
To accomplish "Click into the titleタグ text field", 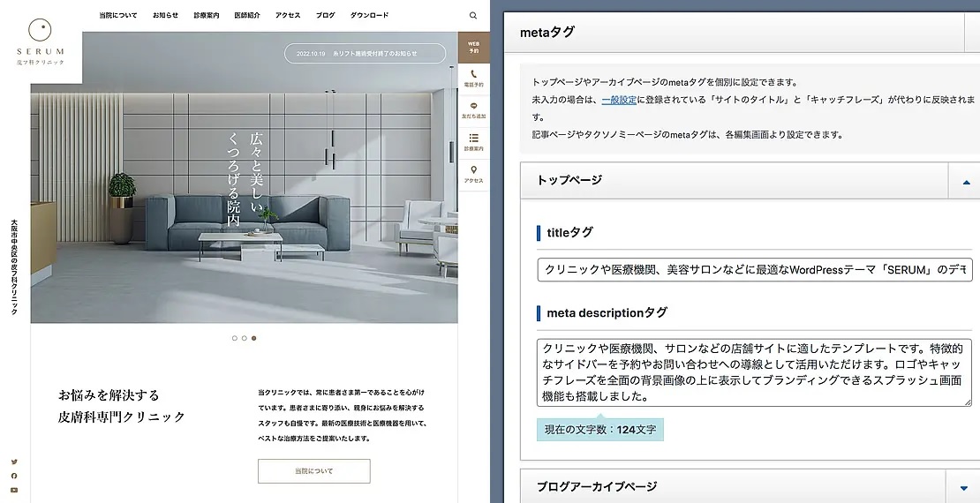I will pyautogui.click(x=754, y=270).
